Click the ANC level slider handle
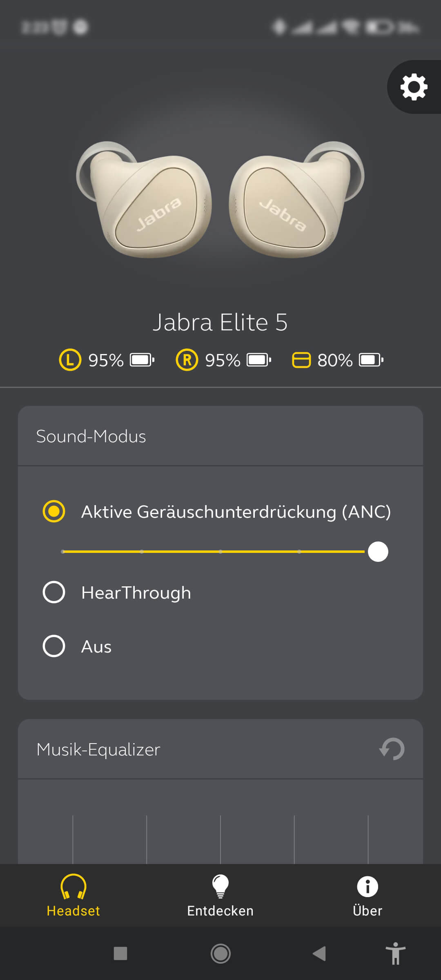The width and height of the screenshot is (441, 980). coord(378,552)
